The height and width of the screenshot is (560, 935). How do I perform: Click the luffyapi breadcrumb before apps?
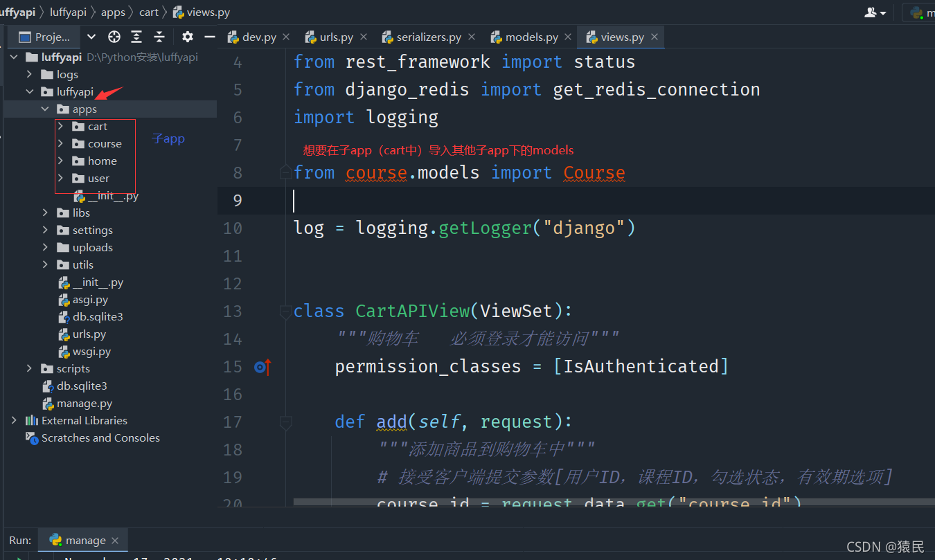click(x=69, y=12)
